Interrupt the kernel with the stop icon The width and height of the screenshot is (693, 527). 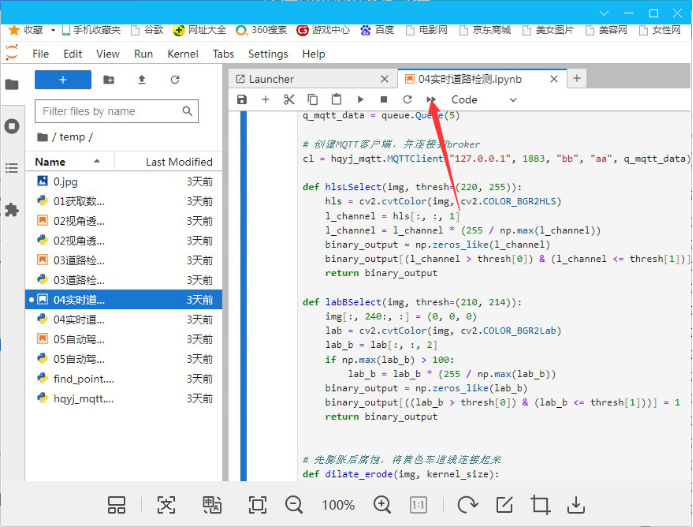click(384, 100)
